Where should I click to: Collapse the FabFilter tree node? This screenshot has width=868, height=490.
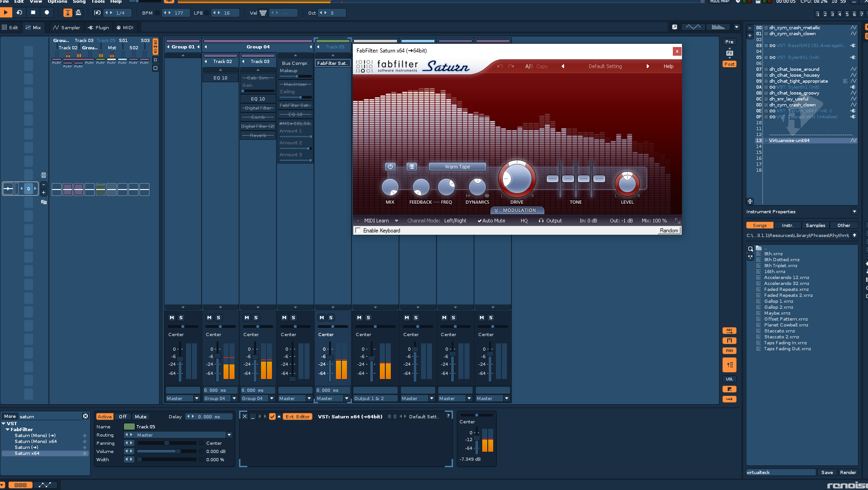(x=8, y=429)
